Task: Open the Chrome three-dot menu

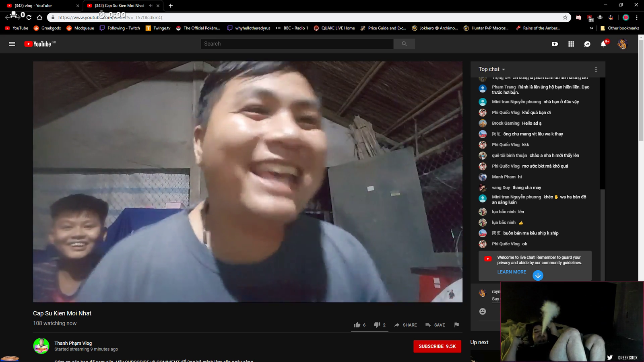Action: 637,17
